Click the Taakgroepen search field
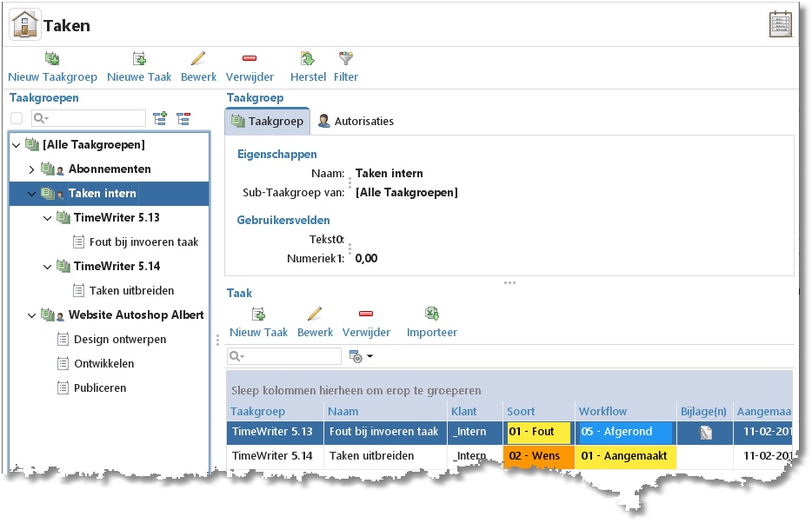Screen dimensions: 812x523 pos(89,118)
